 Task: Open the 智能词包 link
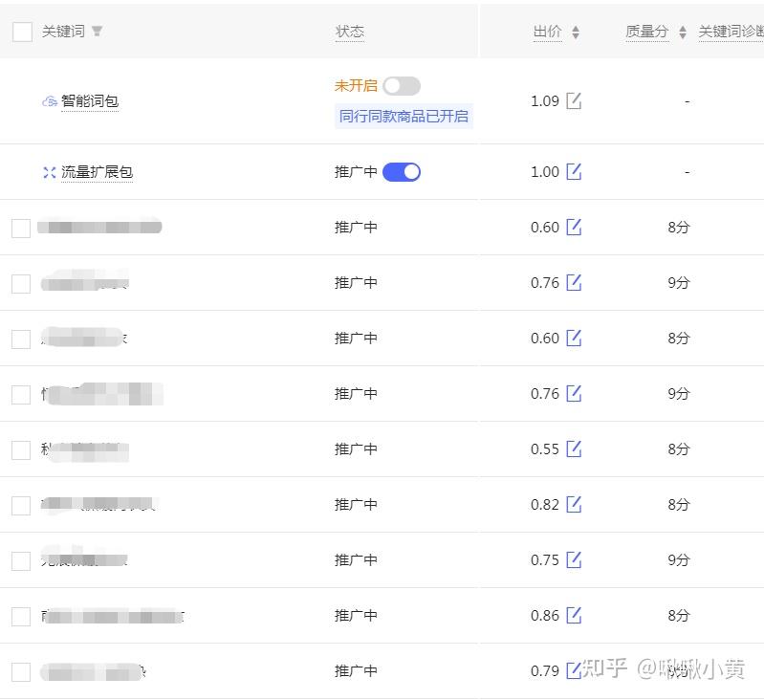[90, 101]
